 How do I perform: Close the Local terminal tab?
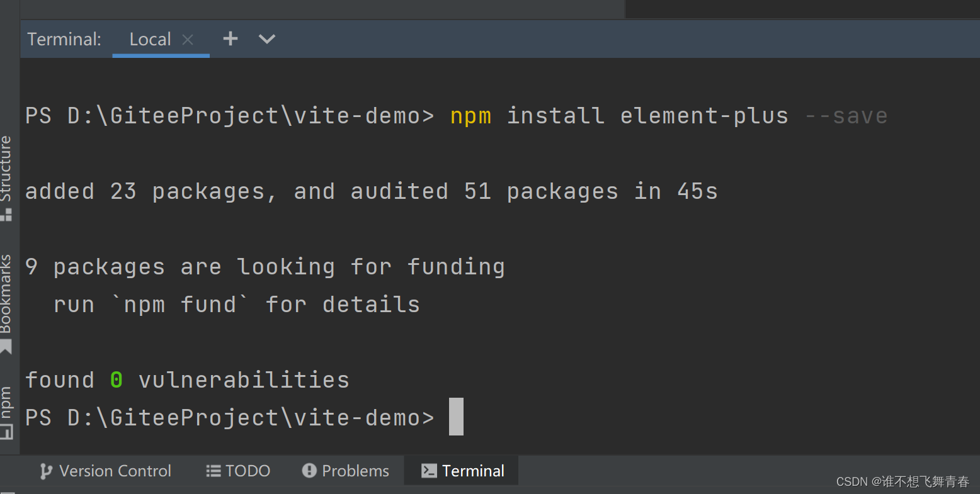(188, 39)
